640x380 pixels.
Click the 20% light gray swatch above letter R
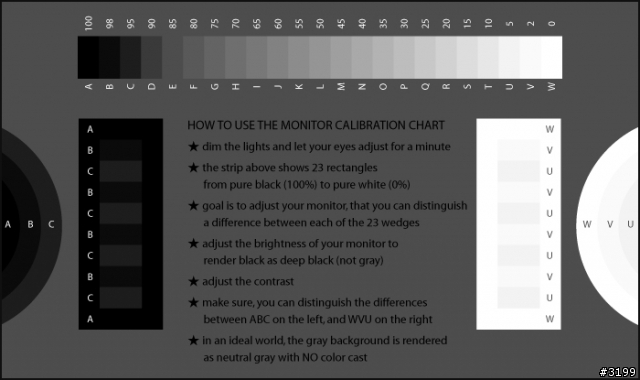(x=447, y=58)
